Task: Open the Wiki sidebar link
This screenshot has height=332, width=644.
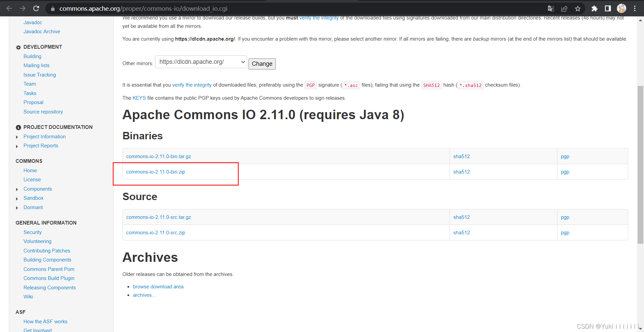Action: [x=28, y=297]
